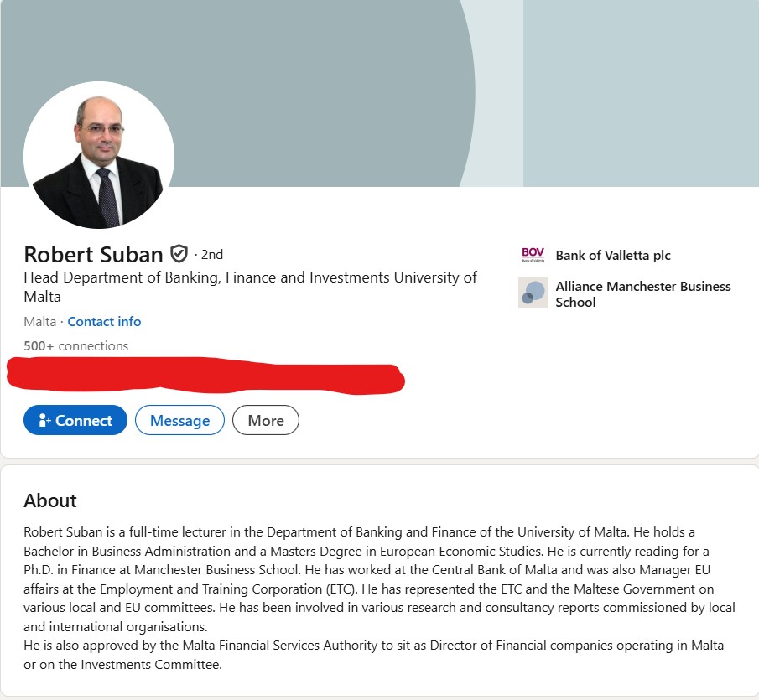
Task: Click the BOV company logo
Action: (x=533, y=255)
